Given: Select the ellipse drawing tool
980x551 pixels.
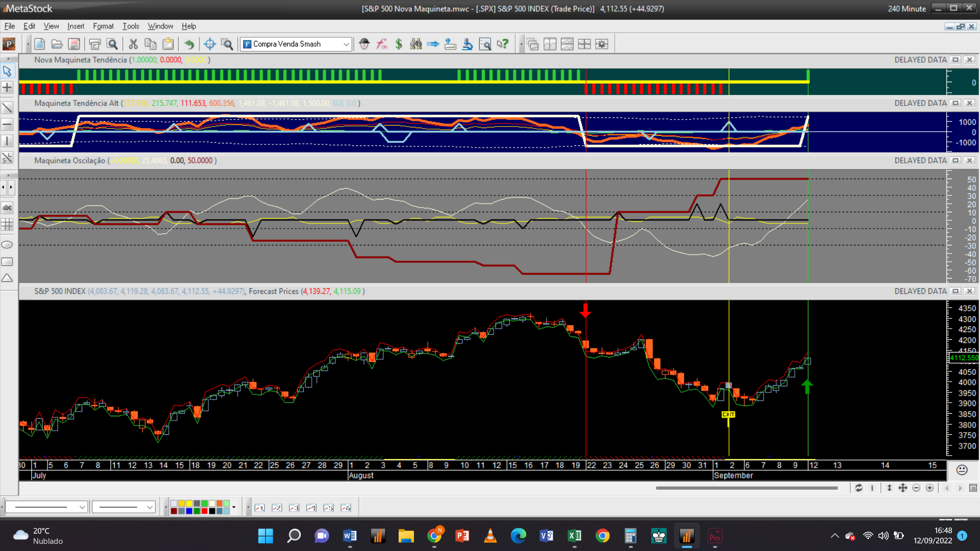Looking at the screenshot, I should [7, 245].
